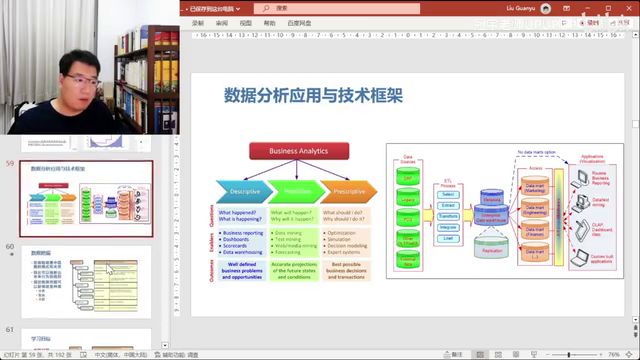Switch to the 视图 (View) ribbon tab

click(245, 23)
